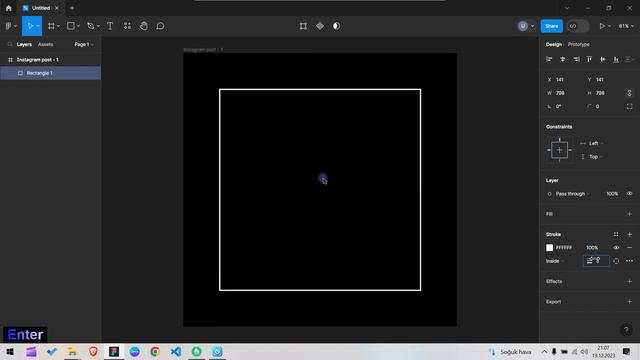Select the Text tool
Screen dimensions: 640x360
coord(110,26)
